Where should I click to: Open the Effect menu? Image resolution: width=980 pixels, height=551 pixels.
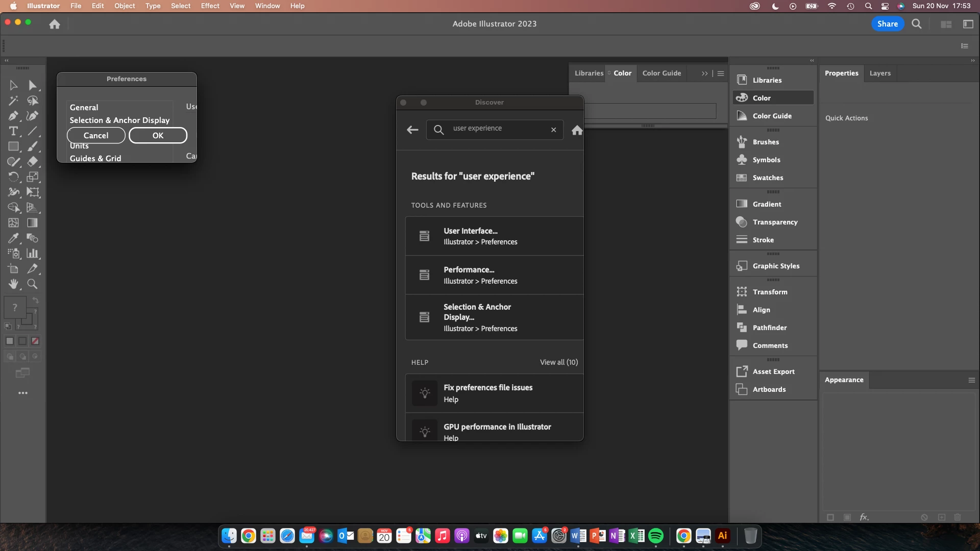210,6
